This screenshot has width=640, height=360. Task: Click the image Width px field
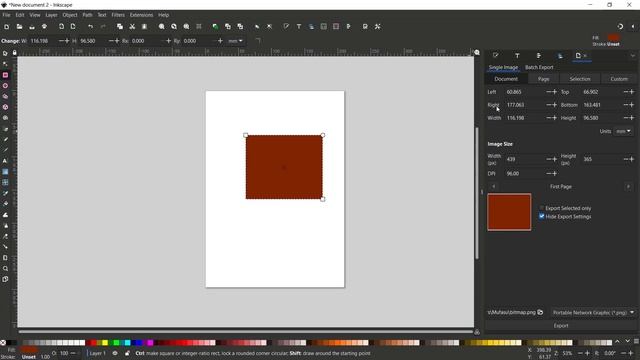(x=524, y=159)
